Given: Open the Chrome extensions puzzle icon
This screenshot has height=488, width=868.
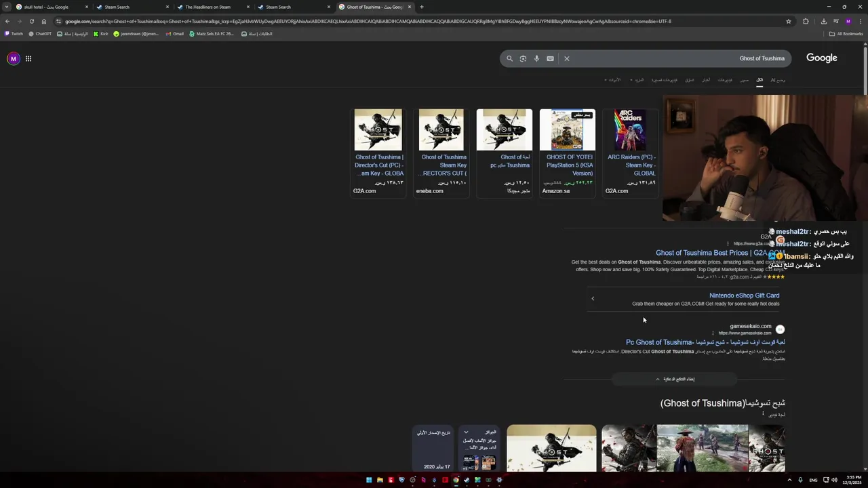Looking at the screenshot, I should coord(806,21).
